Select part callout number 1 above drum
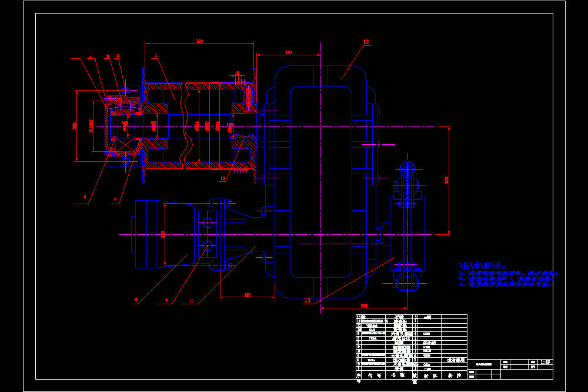588x392 pixels. [x=156, y=55]
